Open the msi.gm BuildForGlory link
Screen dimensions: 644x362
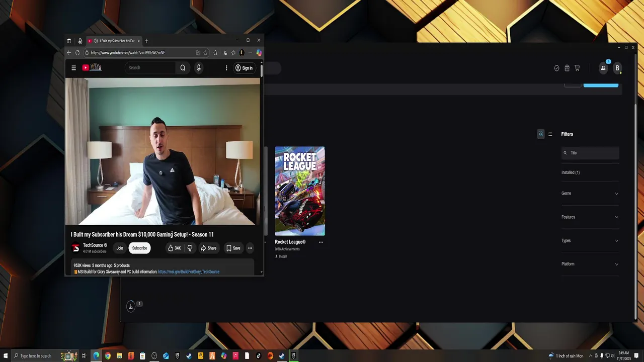click(189, 272)
